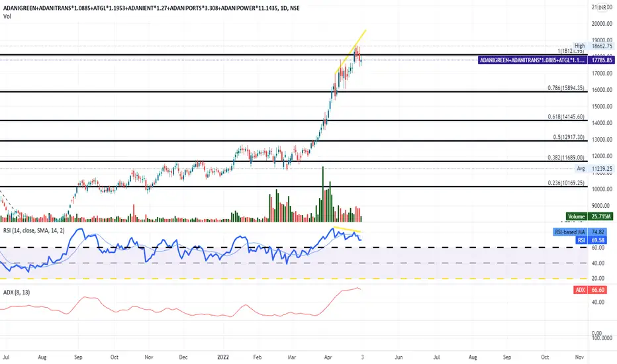Click the 20.00 level on RSI scale

click(598, 278)
